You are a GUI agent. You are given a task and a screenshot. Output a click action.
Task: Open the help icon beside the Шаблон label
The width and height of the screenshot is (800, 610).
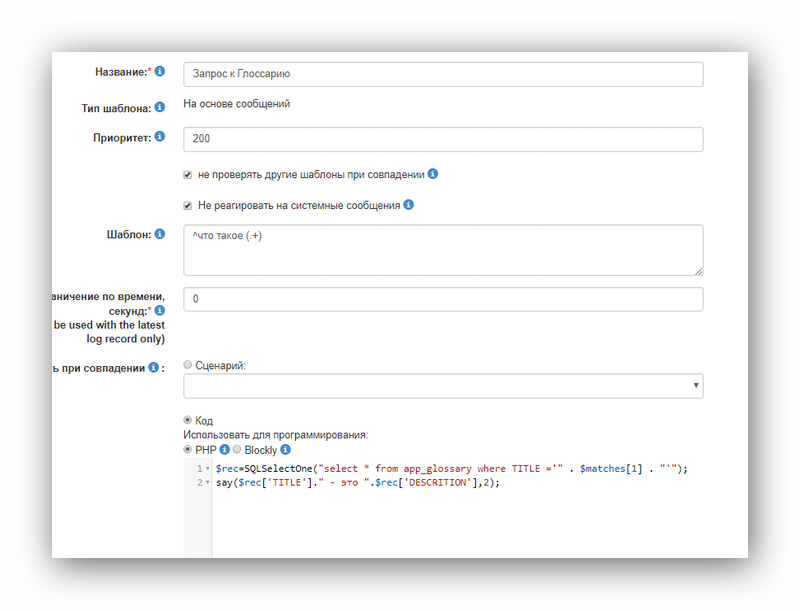point(160,234)
